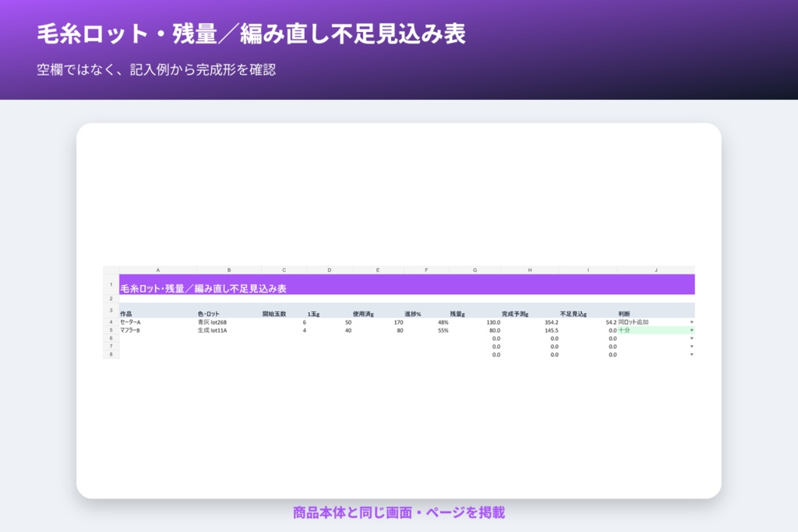Select column A header
This screenshot has width=798, height=532.
tap(157, 270)
